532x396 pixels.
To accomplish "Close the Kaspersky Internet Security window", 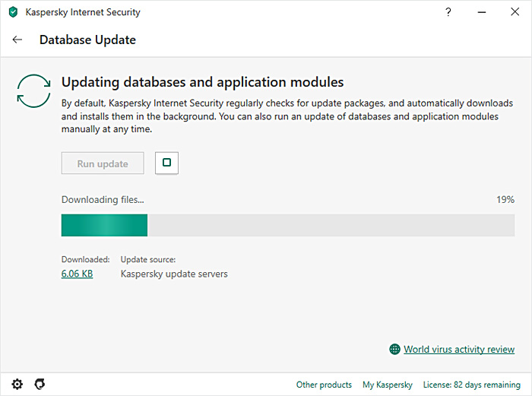I will [516, 12].
